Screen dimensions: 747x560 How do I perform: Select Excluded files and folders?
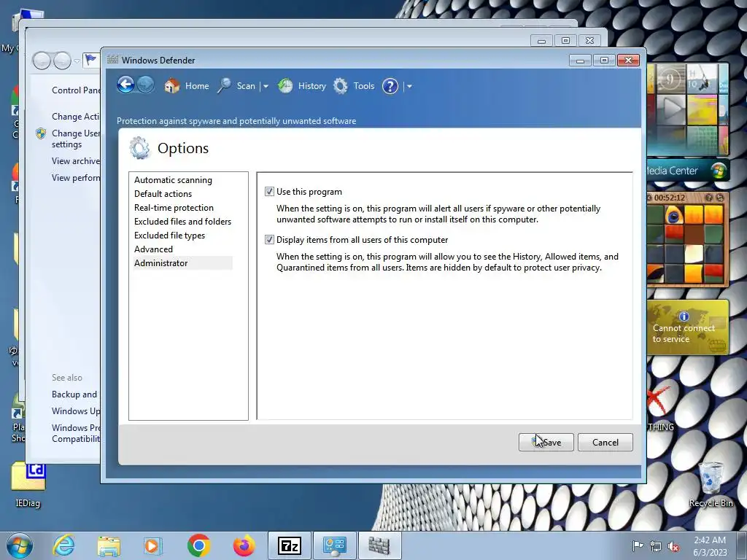coord(182,222)
